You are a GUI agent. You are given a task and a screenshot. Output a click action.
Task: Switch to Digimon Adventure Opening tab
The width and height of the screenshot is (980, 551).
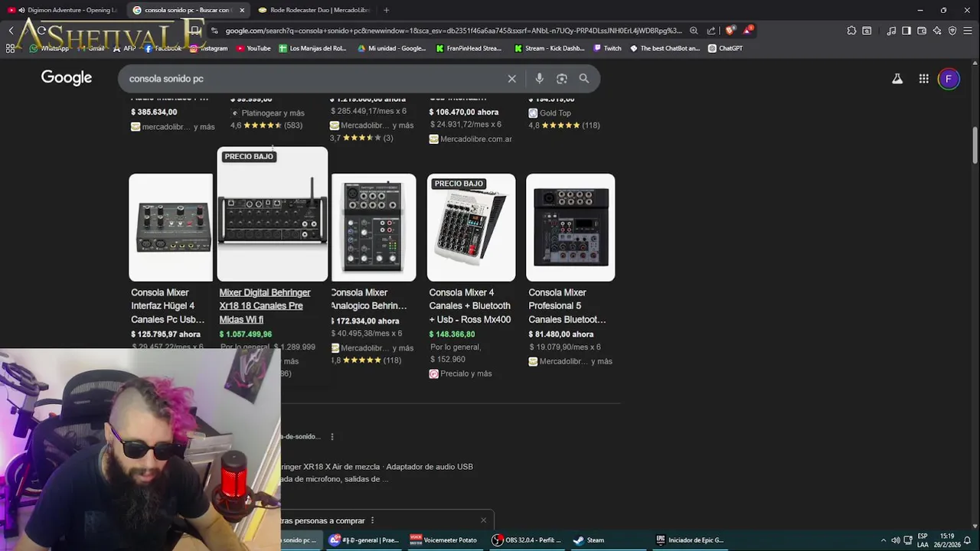(x=64, y=10)
